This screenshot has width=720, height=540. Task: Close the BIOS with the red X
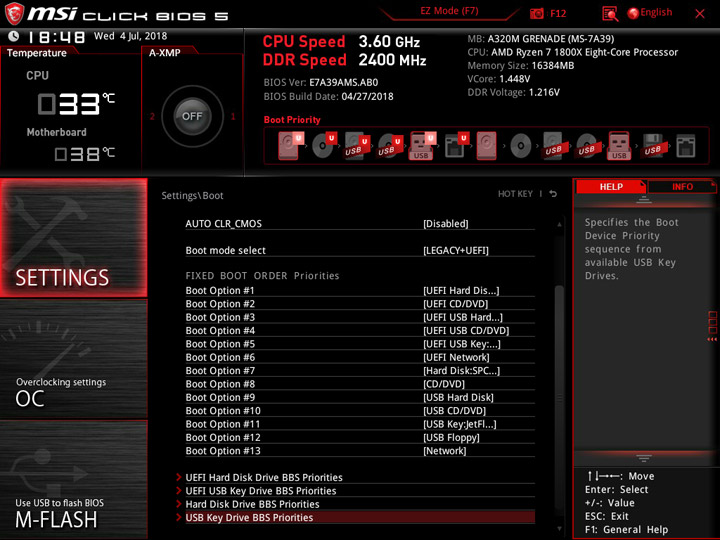click(x=700, y=14)
